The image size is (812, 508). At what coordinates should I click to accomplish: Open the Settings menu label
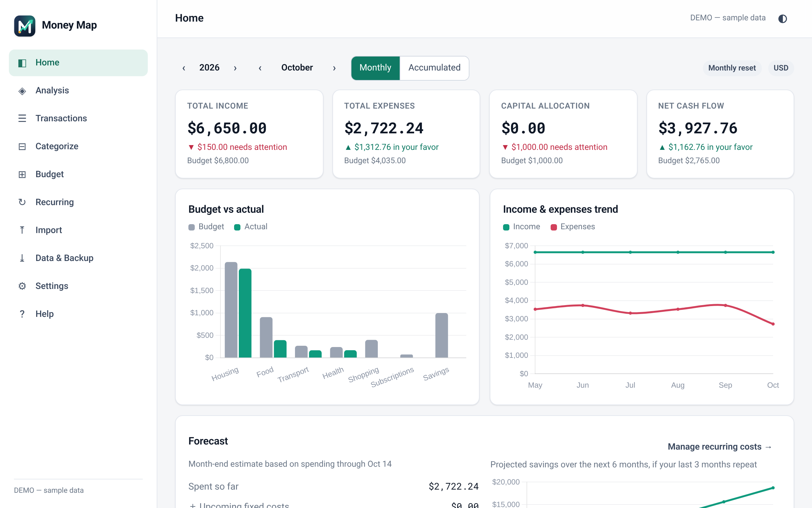click(52, 286)
